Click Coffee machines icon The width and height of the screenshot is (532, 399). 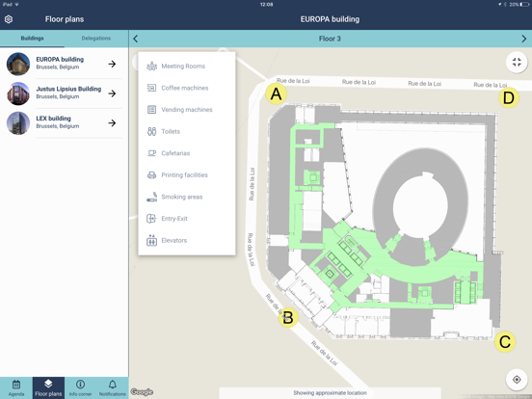coord(151,88)
